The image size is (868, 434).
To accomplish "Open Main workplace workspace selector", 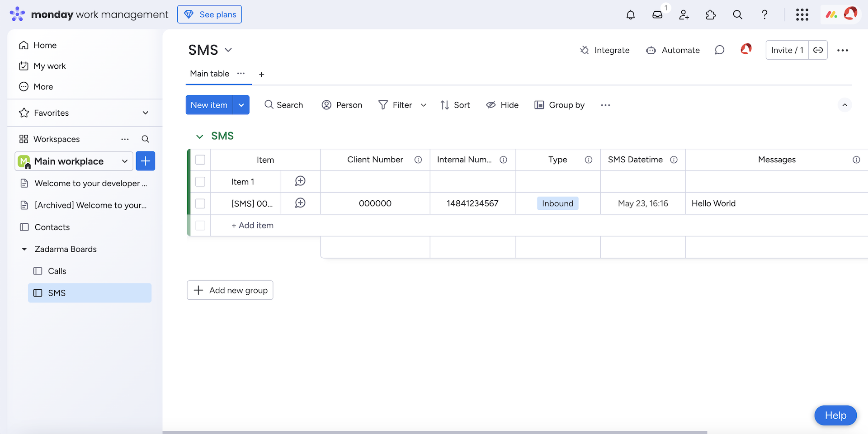I will [74, 161].
